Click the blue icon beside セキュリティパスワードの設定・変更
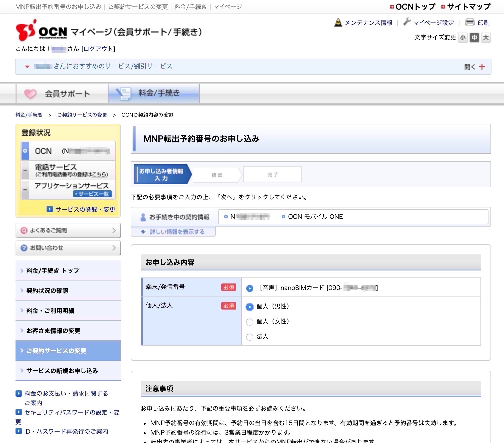Screen dimensions: 504x443 (x=19, y=412)
